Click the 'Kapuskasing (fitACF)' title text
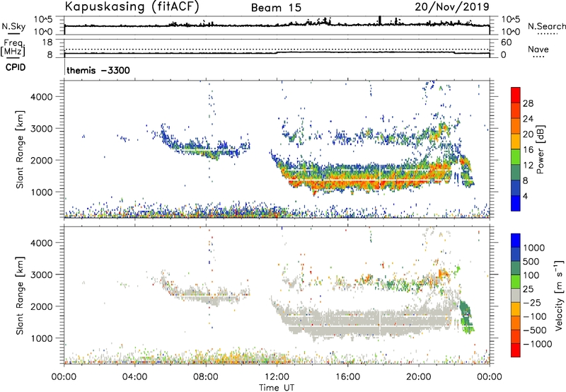Viewport: 566px width, 392px height. (x=132, y=7)
